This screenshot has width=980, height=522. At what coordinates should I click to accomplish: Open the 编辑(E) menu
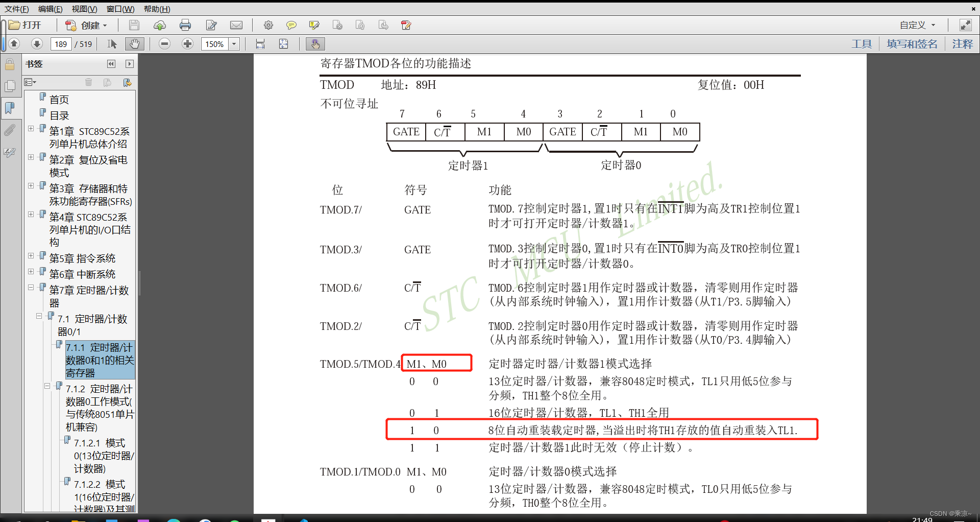coord(50,9)
